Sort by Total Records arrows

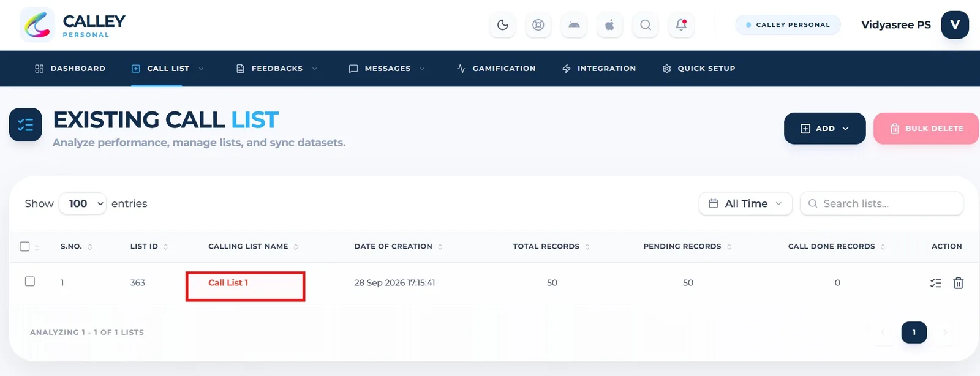tap(587, 247)
